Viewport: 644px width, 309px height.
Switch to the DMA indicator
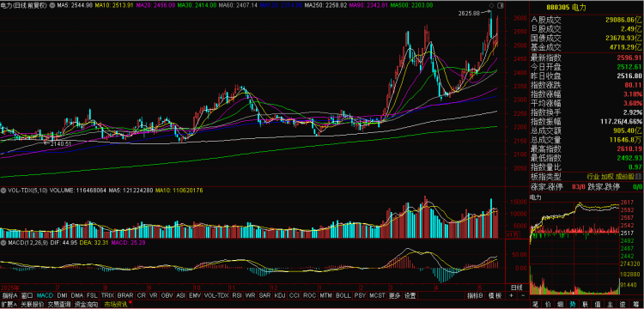77,295
